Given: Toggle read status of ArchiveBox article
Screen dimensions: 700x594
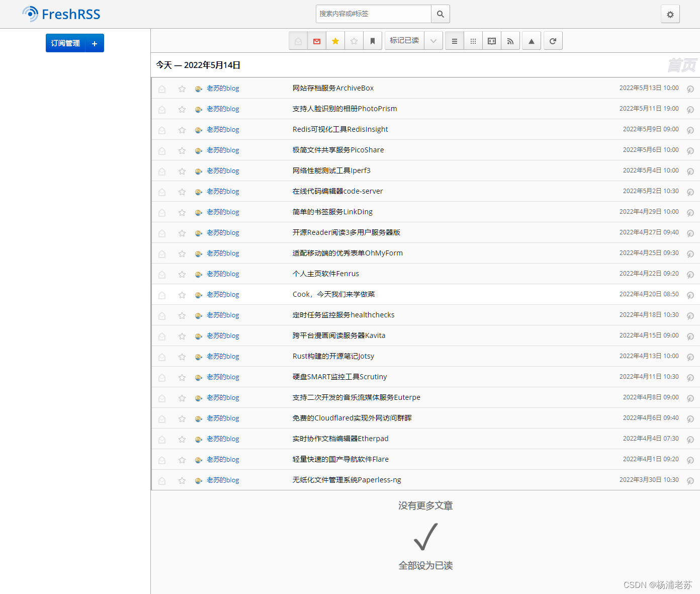Looking at the screenshot, I should pos(162,89).
